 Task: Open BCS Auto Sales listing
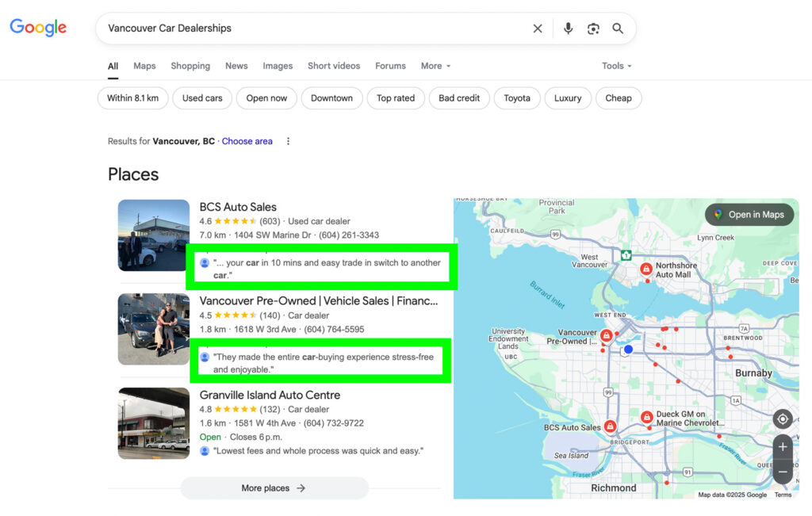pyautogui.click(x=238, y=207)
